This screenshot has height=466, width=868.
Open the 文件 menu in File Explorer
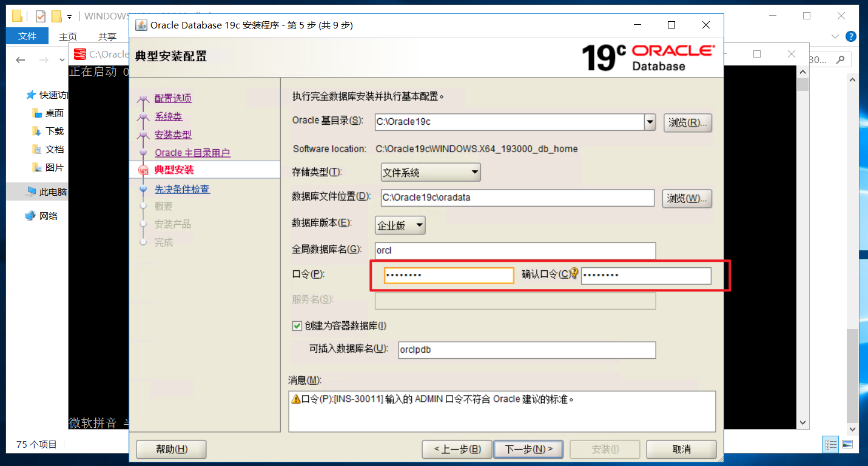tap(27, 36)
